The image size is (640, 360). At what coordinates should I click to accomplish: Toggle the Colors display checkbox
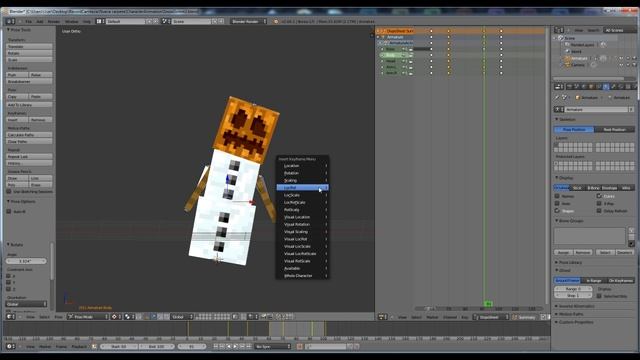point(599,196)
